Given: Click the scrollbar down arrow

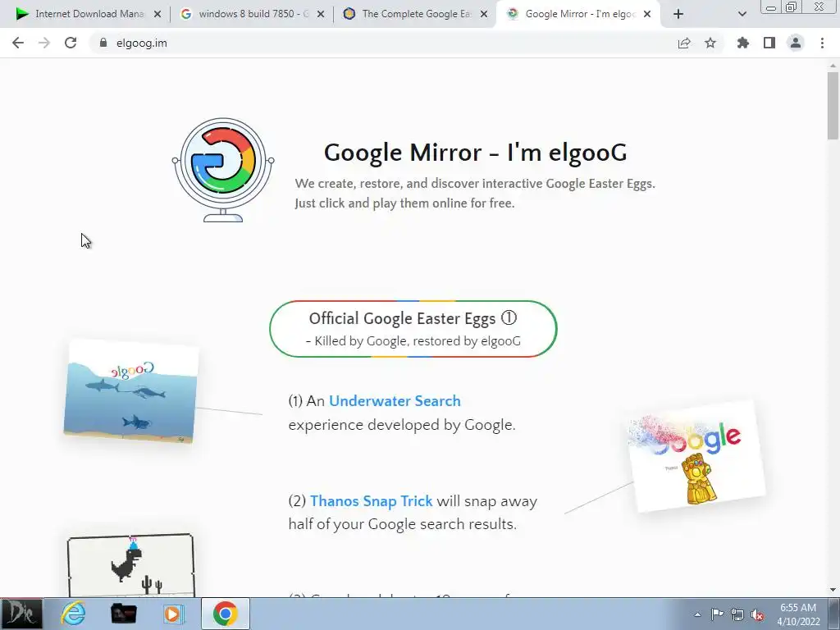Looking at the screenshot, I should (833, 590).
